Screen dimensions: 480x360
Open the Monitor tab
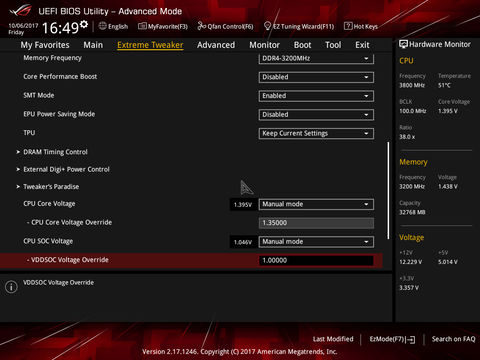(x=264, y=45)
